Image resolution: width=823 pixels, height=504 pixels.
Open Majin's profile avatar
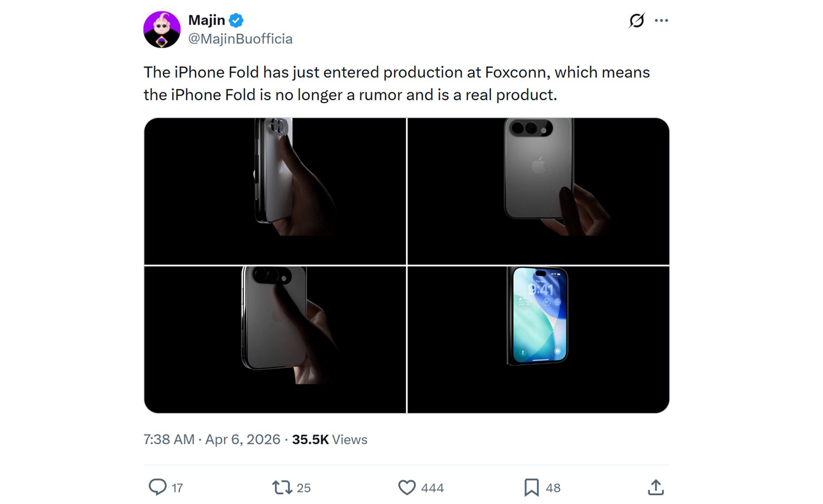(162, 28)
